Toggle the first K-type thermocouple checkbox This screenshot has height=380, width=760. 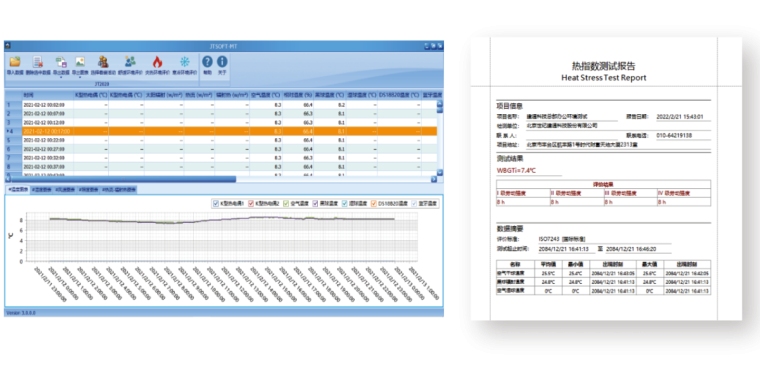(216, 204)
